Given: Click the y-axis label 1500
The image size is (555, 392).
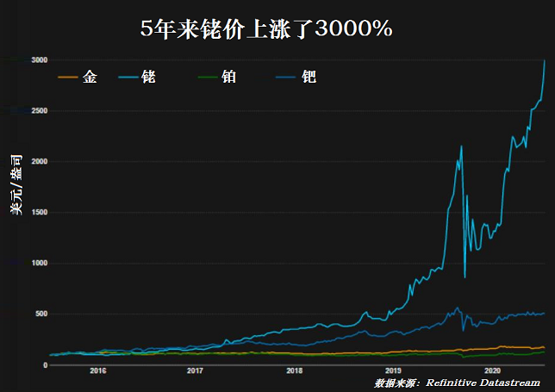Looking at the screenshot, I should pos(40,212).
